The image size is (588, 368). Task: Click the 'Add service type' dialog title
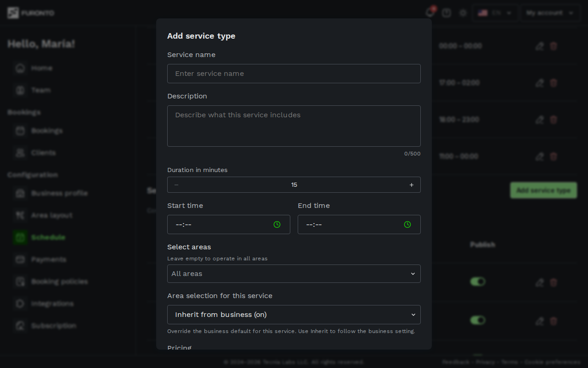[x=201, y=36]
